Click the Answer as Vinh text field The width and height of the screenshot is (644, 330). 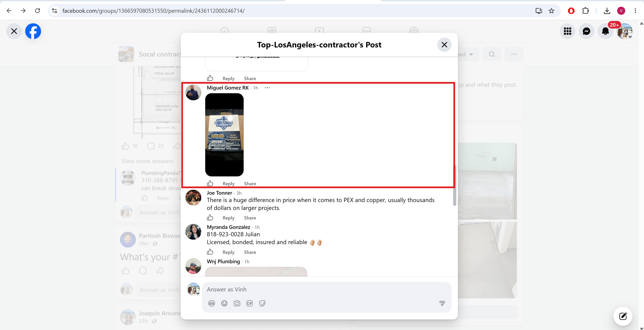[327, 289]
